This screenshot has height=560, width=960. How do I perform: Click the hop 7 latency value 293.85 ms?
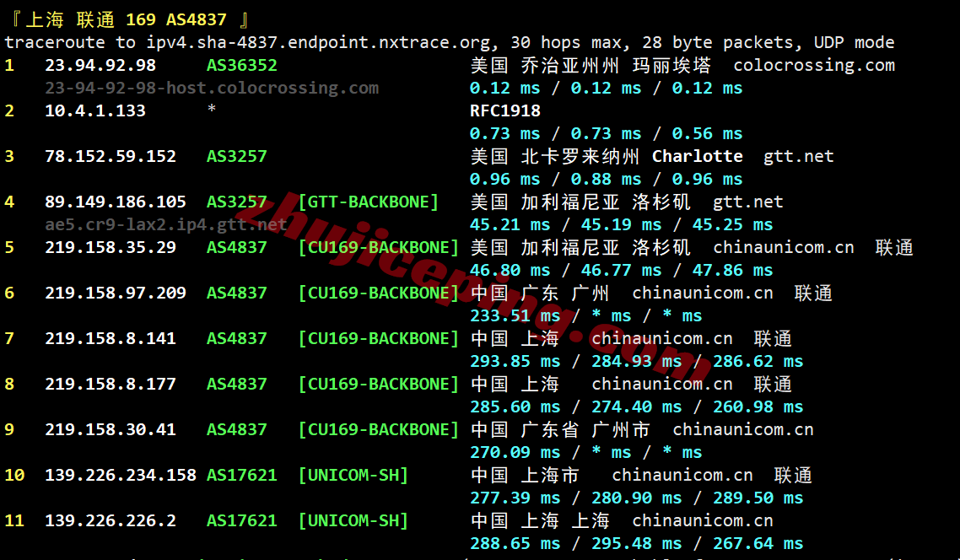point(515,361)
